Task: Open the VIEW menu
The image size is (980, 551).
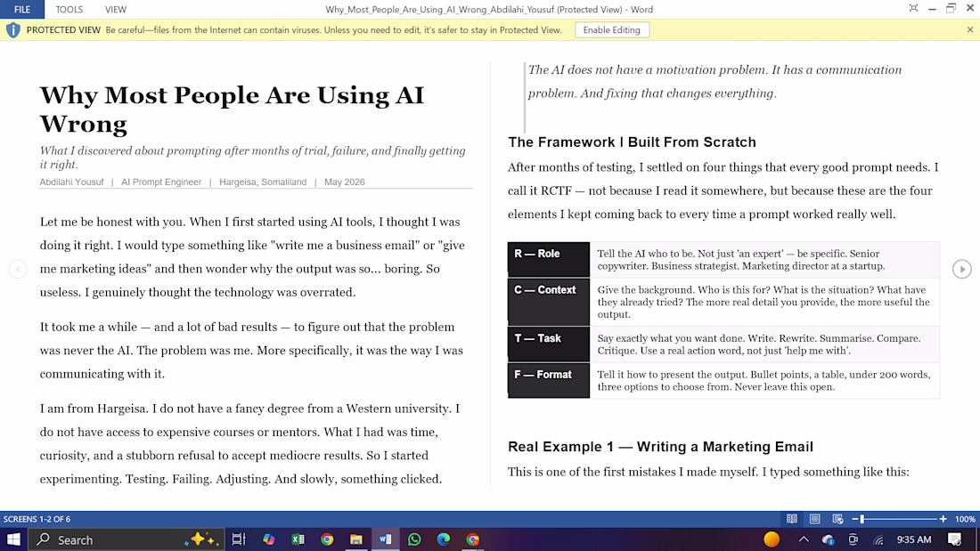Action: (116, 10)
